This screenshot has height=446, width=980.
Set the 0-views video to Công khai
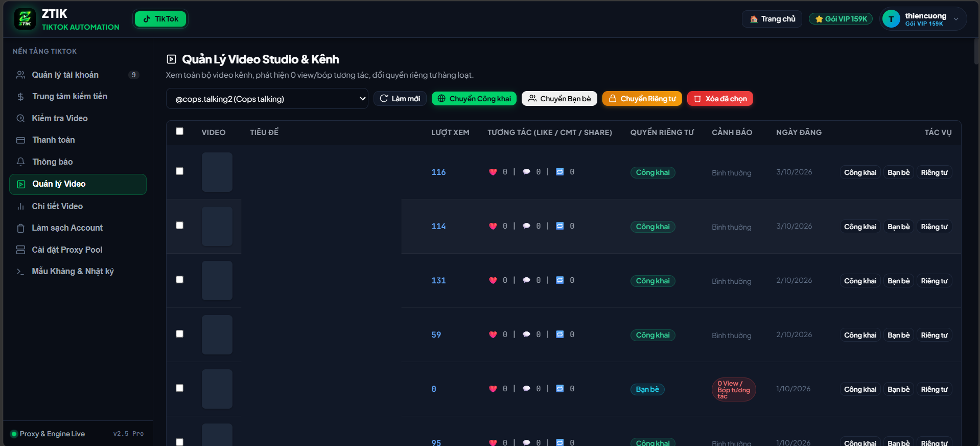tap(860, 389)
